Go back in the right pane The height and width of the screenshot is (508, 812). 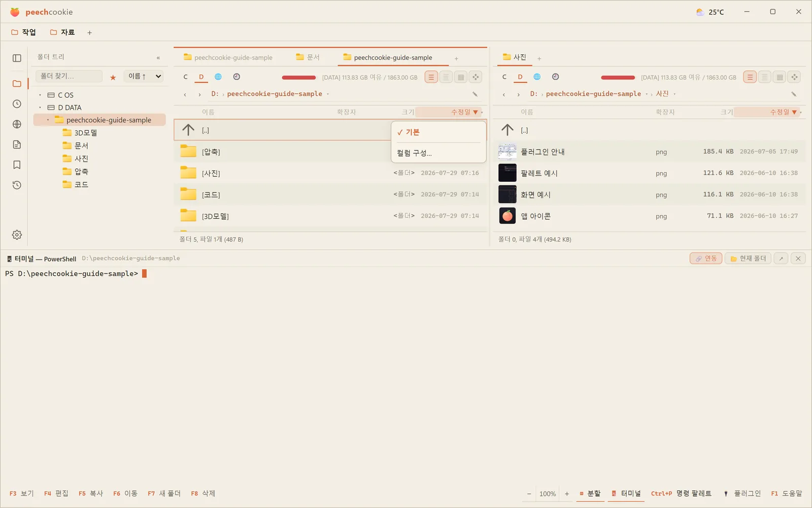pos(504,94)
